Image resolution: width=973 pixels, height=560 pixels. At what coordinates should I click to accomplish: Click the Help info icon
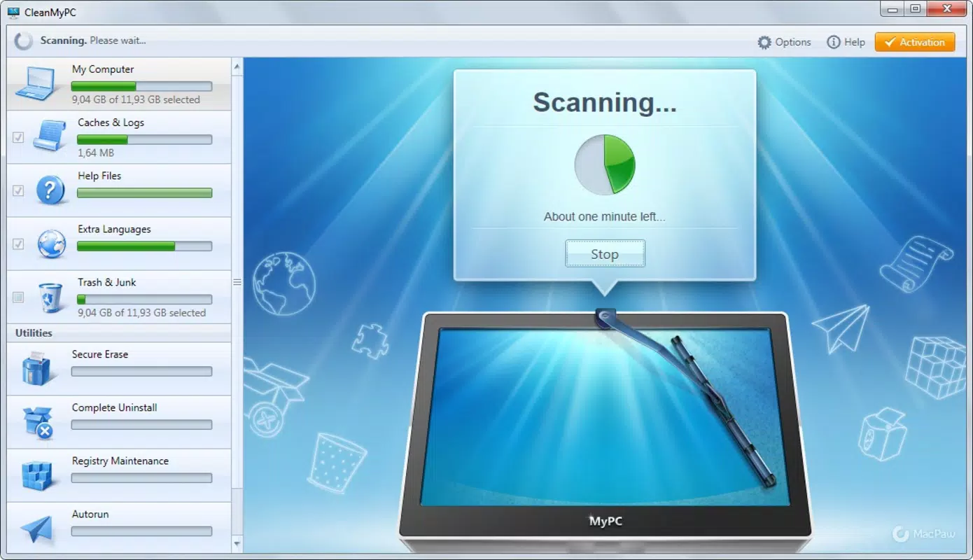[x=833, y=42]
